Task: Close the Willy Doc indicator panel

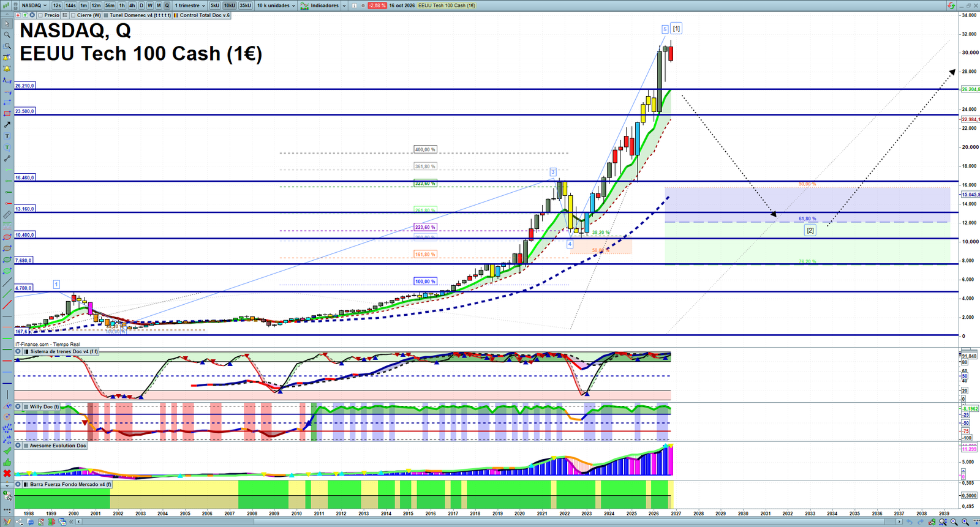Action: (x=18, y=406)
